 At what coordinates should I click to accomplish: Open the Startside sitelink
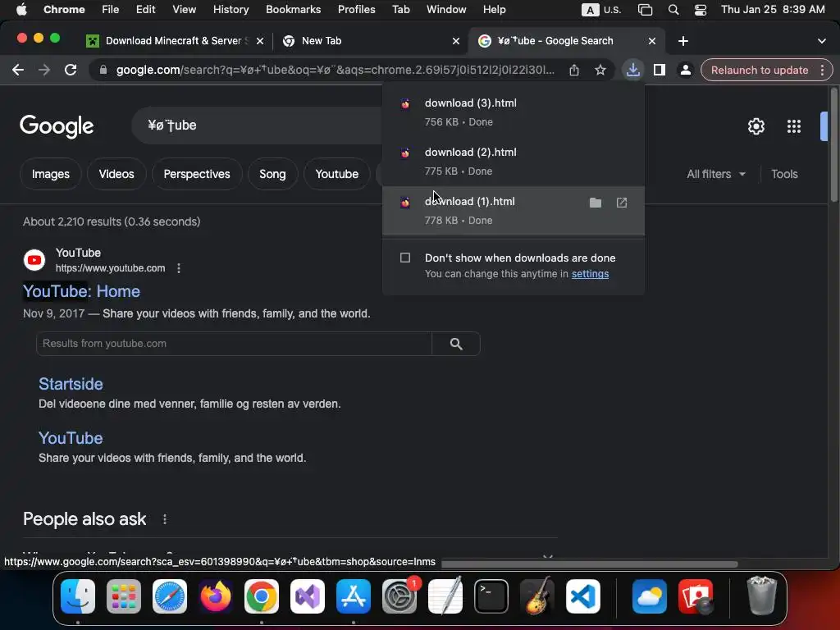[x=71, y=384]
